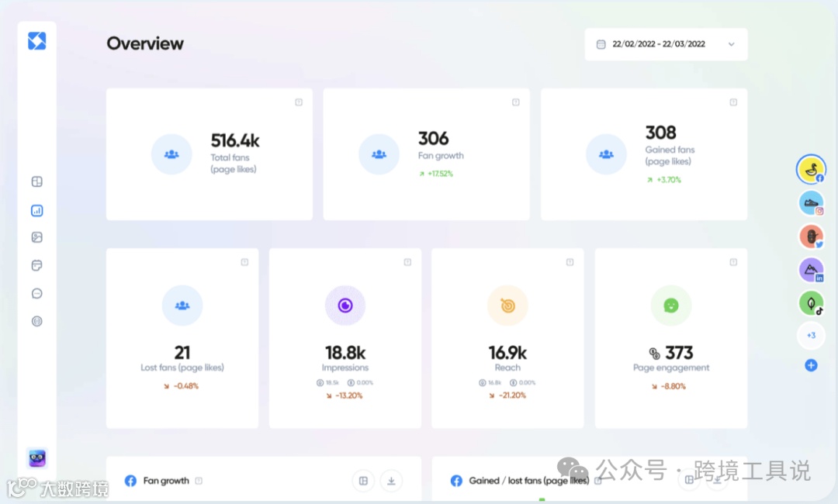The width and height of the screenshot is (838, 504).
Task: Click the purple Impressions eye icon
Action: [x=345, y=306]
